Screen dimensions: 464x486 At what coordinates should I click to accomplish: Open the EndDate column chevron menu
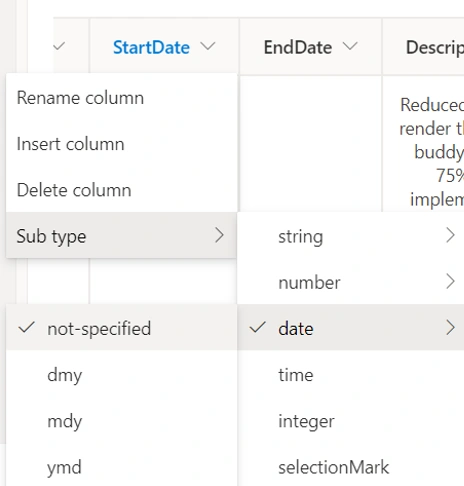[350, 46]
